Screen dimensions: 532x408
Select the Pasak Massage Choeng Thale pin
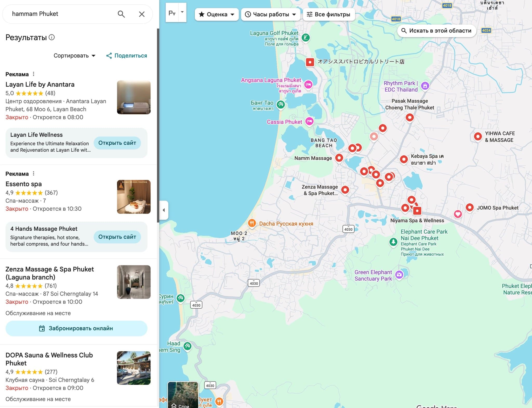(x=410, y=118)
